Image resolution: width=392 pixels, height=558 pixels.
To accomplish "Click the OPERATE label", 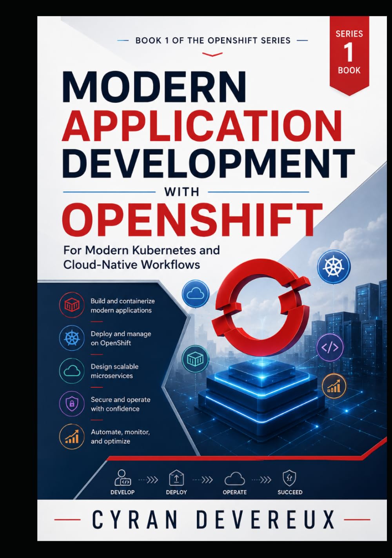I will tap(235, 492).
